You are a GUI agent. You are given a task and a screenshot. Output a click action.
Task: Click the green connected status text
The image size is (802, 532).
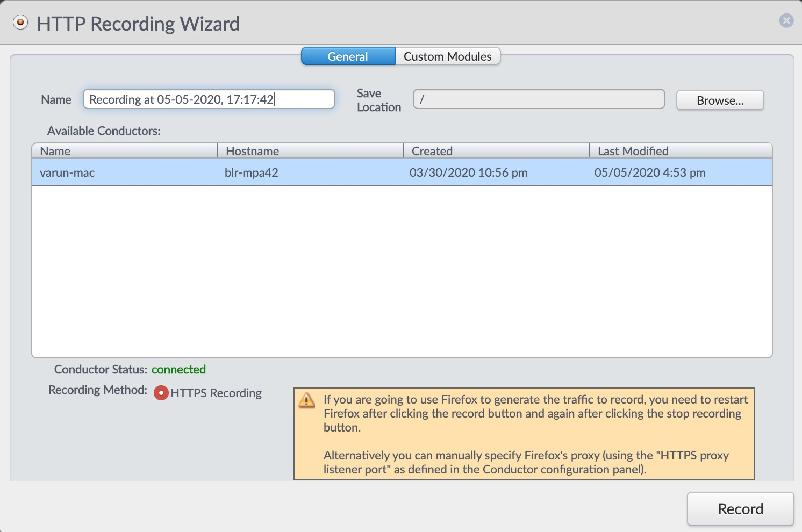[178, 370]
